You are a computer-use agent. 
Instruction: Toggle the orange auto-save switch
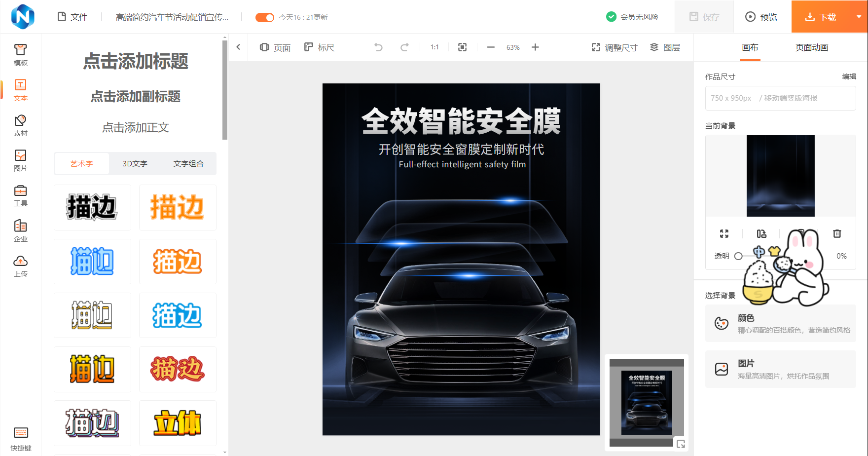click(x=264, y=17)
